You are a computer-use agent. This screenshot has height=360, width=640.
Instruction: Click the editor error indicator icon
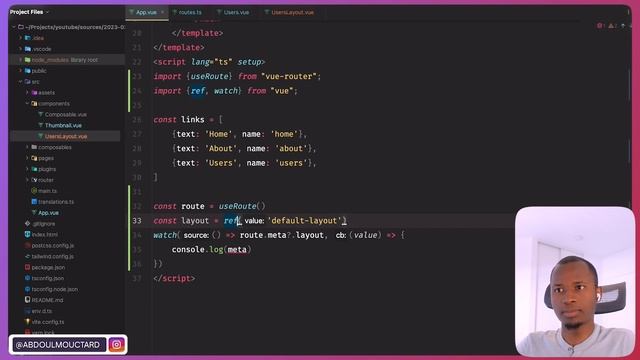coord(599,26)
